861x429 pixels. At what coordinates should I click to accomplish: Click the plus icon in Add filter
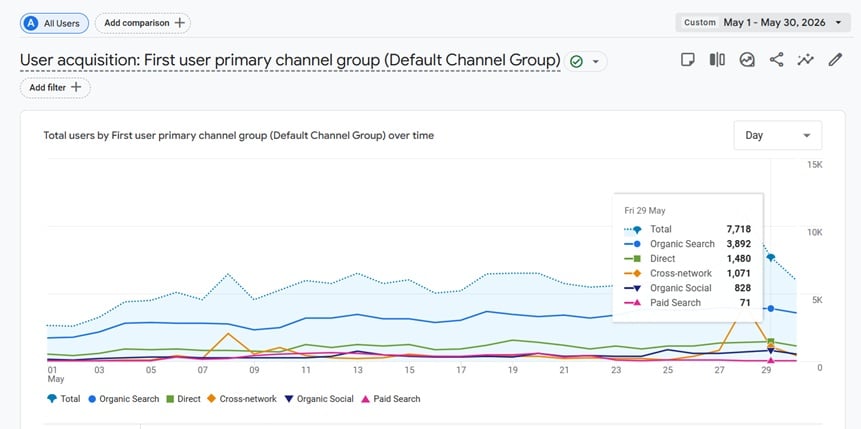coord(76,87)
